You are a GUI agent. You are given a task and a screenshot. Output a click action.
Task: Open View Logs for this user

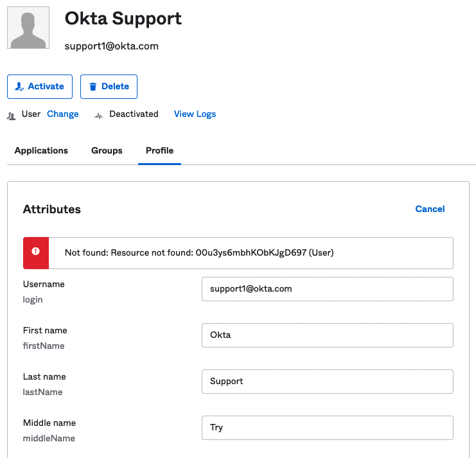point(195,114)
